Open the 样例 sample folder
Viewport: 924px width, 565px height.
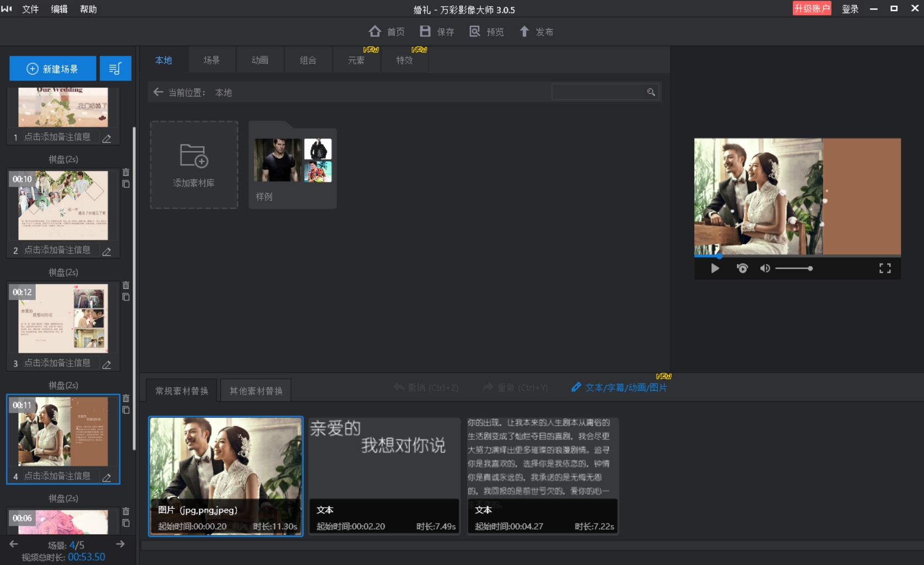293,165
